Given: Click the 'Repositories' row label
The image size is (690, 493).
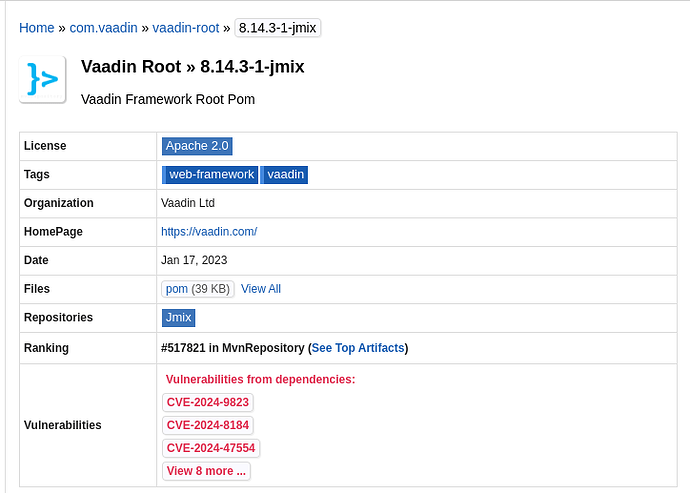Looking at the screenshot, I should (58, 317).
